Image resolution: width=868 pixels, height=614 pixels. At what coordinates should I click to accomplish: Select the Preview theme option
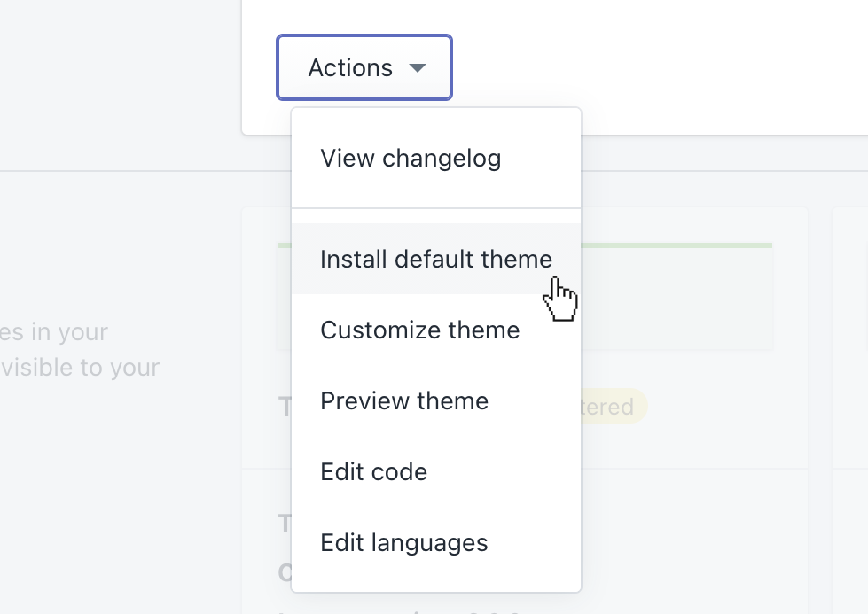404,400
